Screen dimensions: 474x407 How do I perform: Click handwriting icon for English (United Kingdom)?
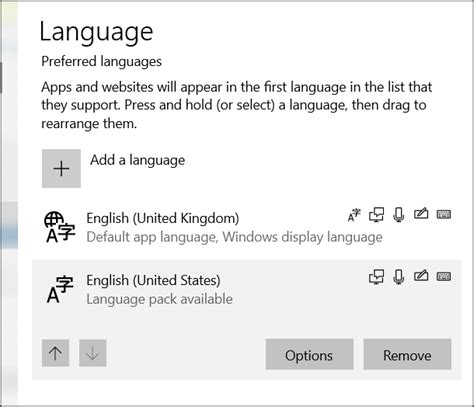[x=421, y=214]
